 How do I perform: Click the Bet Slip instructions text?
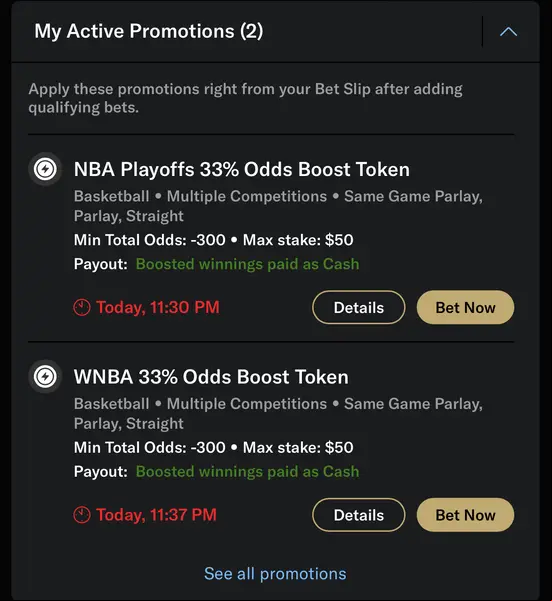point(245,98)
